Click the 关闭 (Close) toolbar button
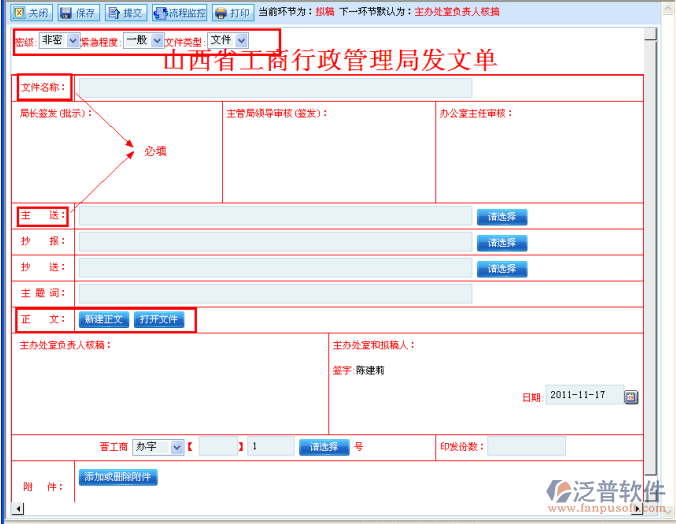The width and height of the screenshot is (676, 524). click(31, 13)
